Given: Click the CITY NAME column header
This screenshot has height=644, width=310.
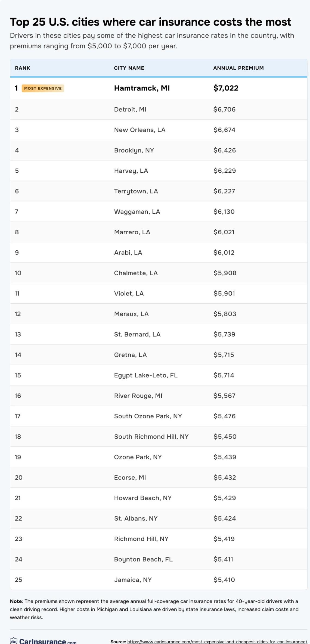Looking at the screenshot, I should [x=129, y=68].
